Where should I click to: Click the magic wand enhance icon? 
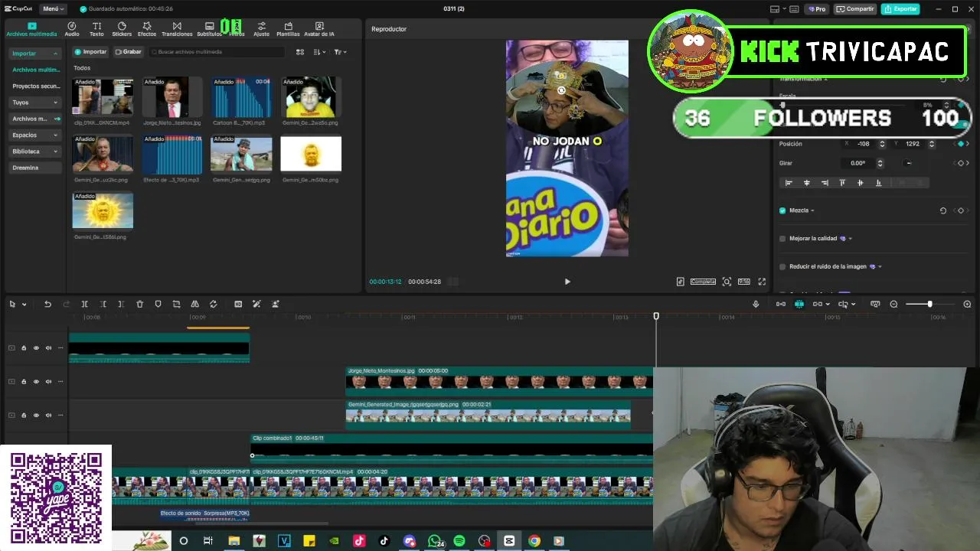(256, 304)
